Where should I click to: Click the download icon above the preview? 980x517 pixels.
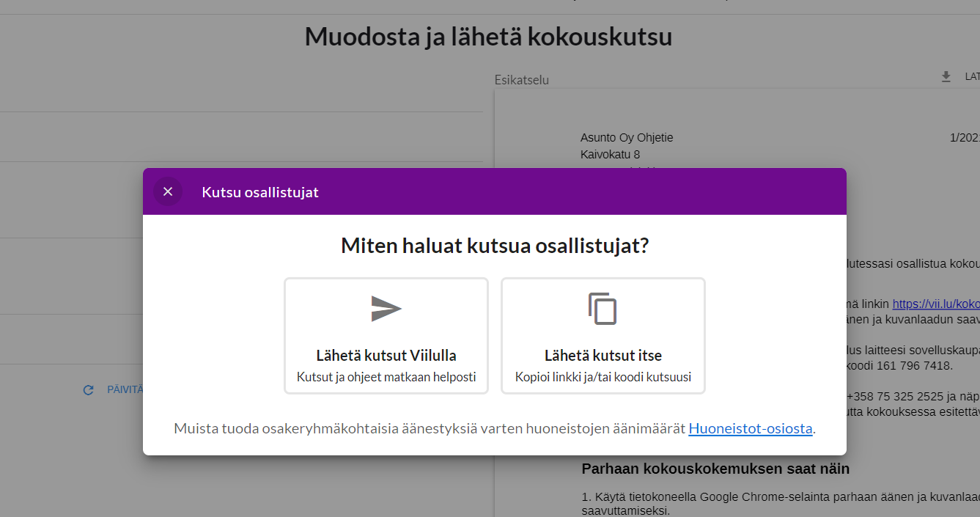(x=946, y=76)
